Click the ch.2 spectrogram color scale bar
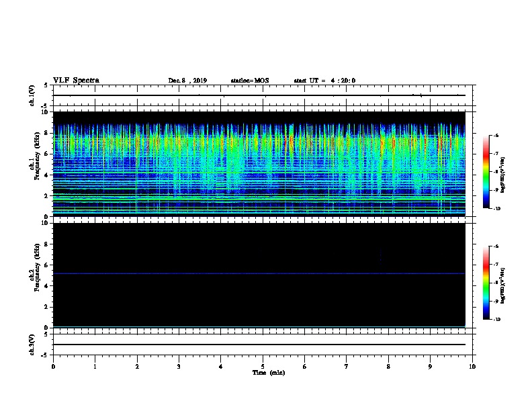 pyautogui.click(x=486, y=283)
